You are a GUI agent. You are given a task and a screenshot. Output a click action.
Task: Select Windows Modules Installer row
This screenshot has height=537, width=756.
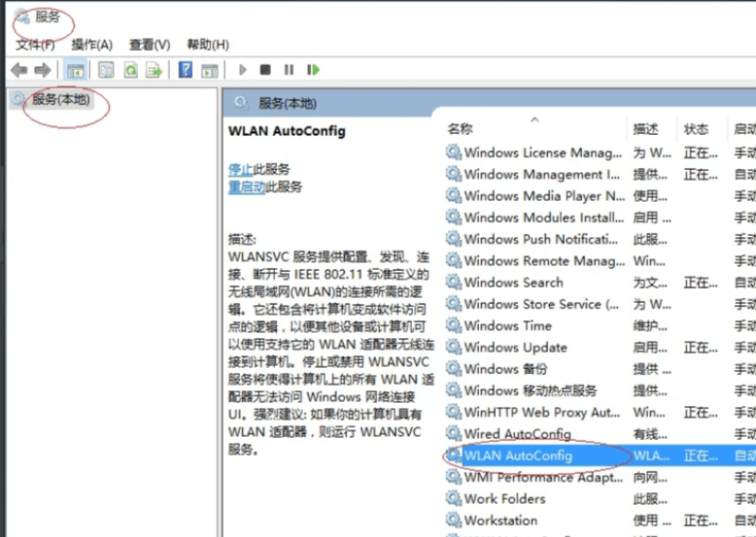coord(600,218)
